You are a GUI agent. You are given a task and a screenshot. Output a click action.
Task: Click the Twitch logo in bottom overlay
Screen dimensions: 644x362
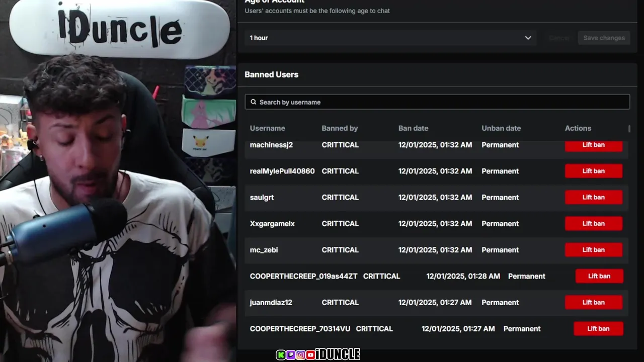pos(290,355)
